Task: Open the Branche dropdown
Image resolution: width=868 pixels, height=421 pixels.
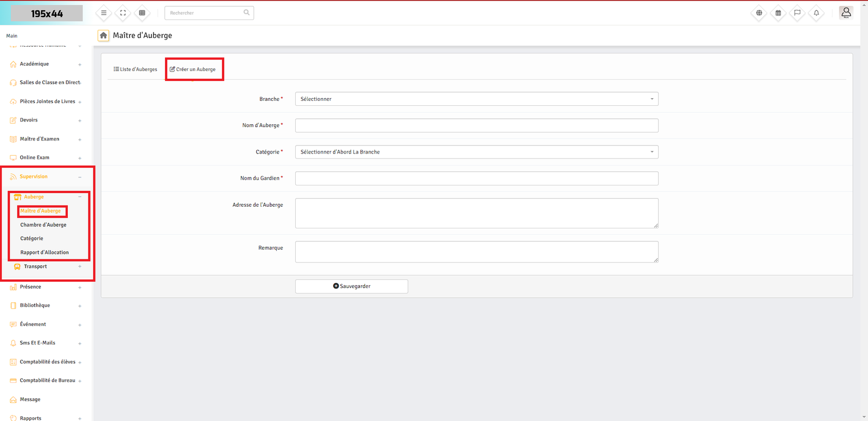Action: [x=476, y=99]
